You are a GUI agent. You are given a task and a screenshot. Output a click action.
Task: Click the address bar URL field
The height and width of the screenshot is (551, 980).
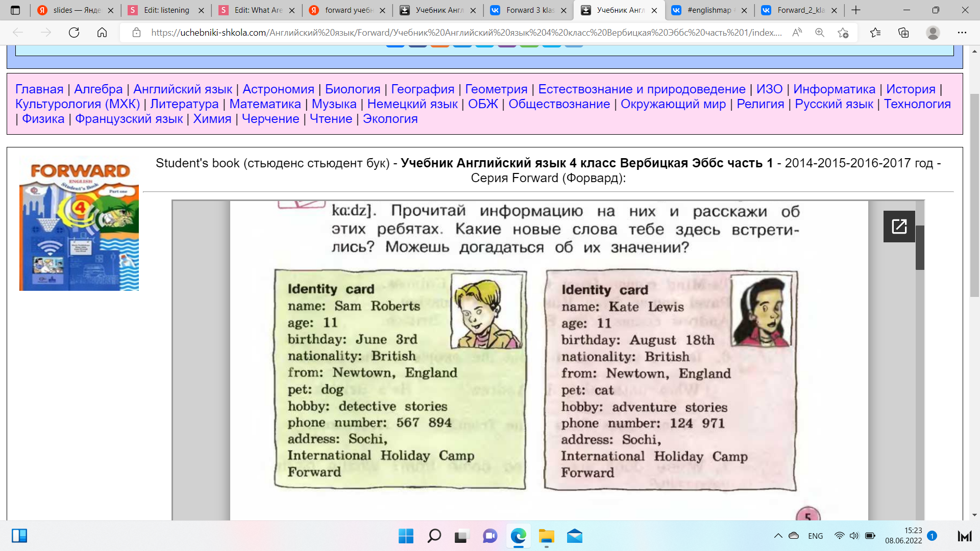(x=459, y=33)
